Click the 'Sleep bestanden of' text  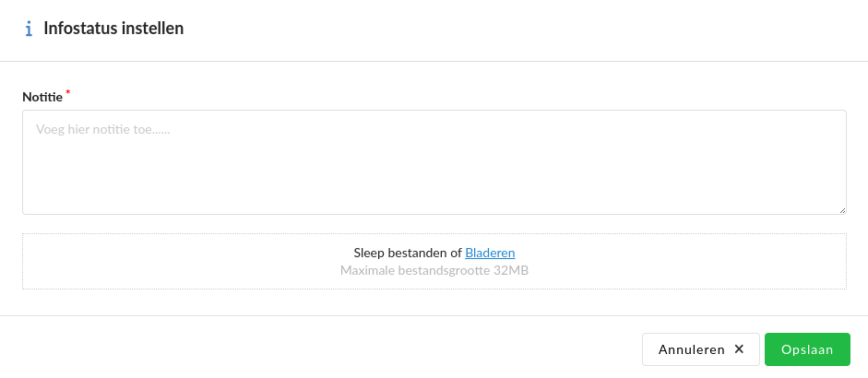[x=407, y=253]
